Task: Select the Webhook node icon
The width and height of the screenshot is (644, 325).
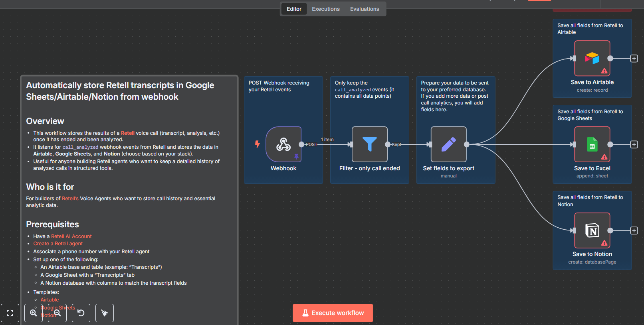Action: (283, 144)
